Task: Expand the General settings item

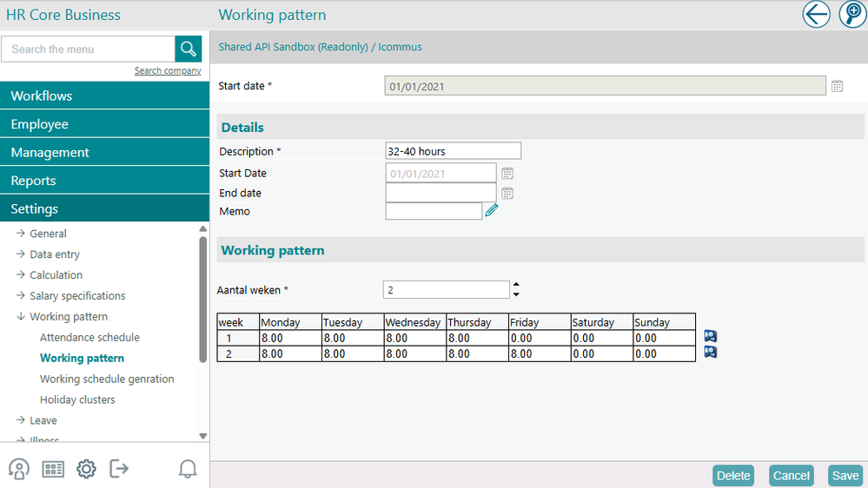Action: coord(42,234)
